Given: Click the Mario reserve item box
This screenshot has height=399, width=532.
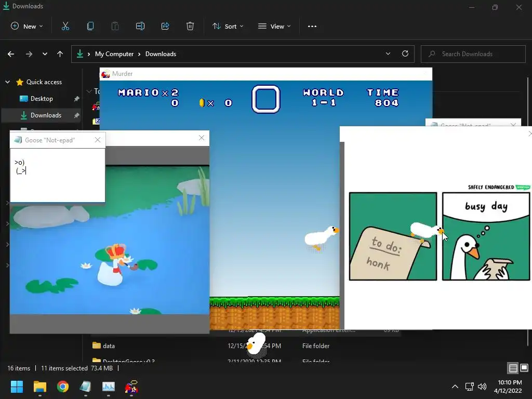Looking at the screenshot, I should 265,99.
